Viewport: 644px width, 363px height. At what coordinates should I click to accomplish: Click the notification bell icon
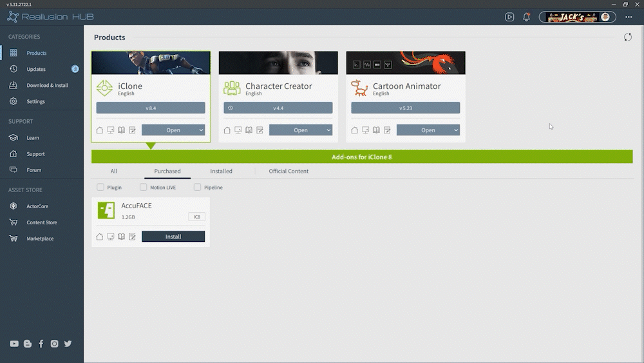[526, 17]
